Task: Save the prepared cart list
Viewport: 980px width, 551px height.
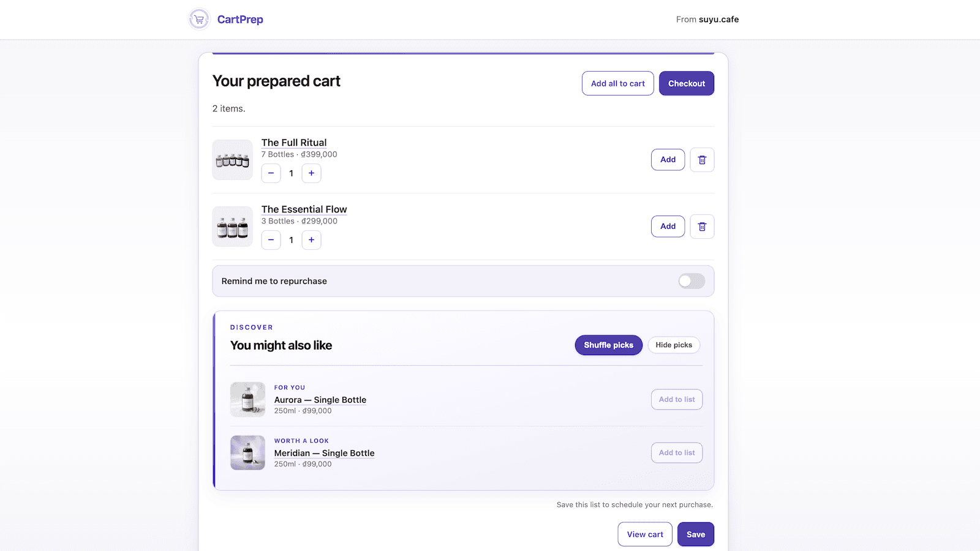Action: (696, 534)
